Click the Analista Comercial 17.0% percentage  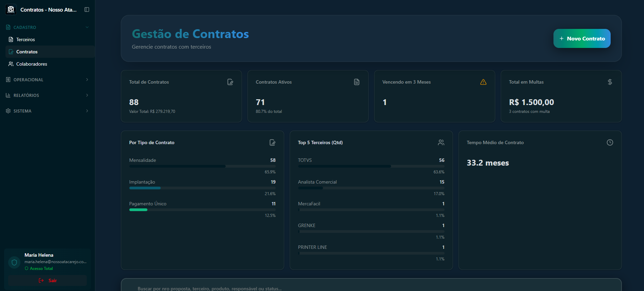click(x=439, y=194)
